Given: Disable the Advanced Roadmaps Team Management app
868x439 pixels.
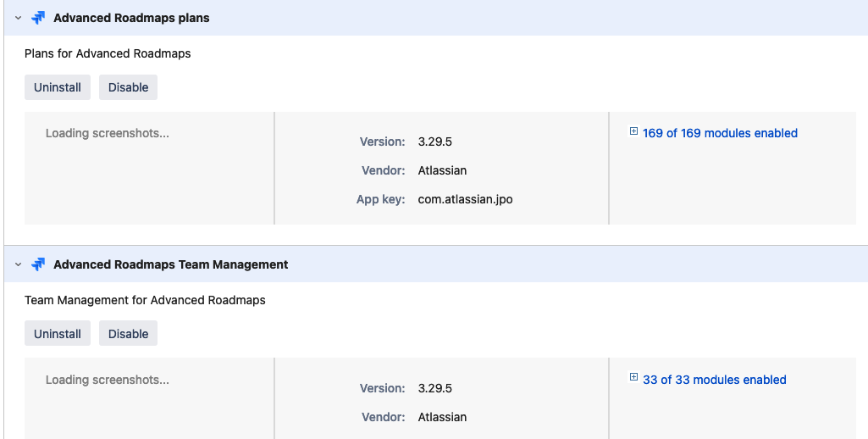Looking at the screenshot, I should [129, 334].
